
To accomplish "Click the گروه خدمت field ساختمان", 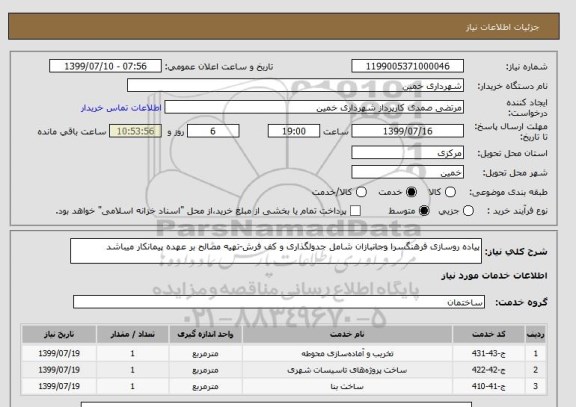I will [x=279, y=302].
